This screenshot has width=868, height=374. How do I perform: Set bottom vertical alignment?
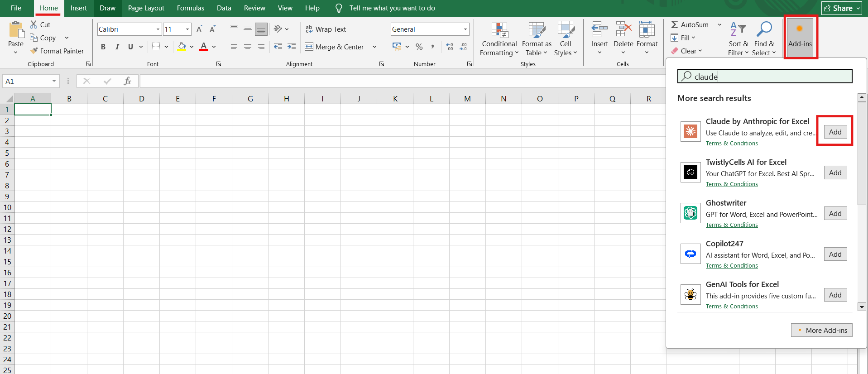pos(261,29)
